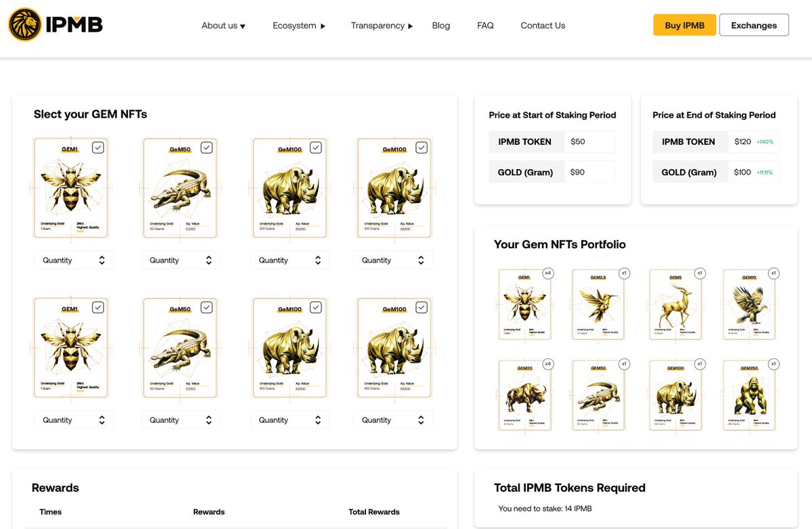812x529 pixels.
Task: Click 'You need to stake: 14 IPMB' text
Action: pyautogui.click(x=545, y=508)
